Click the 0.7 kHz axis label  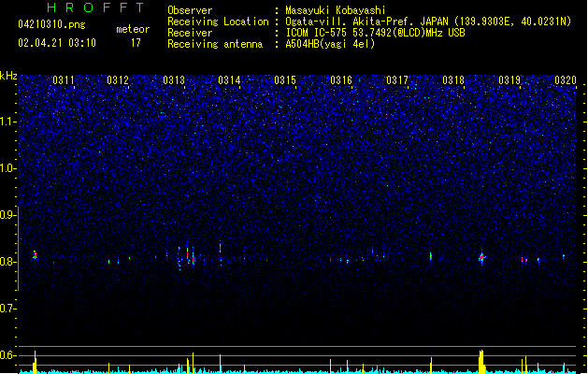point(7,309)
